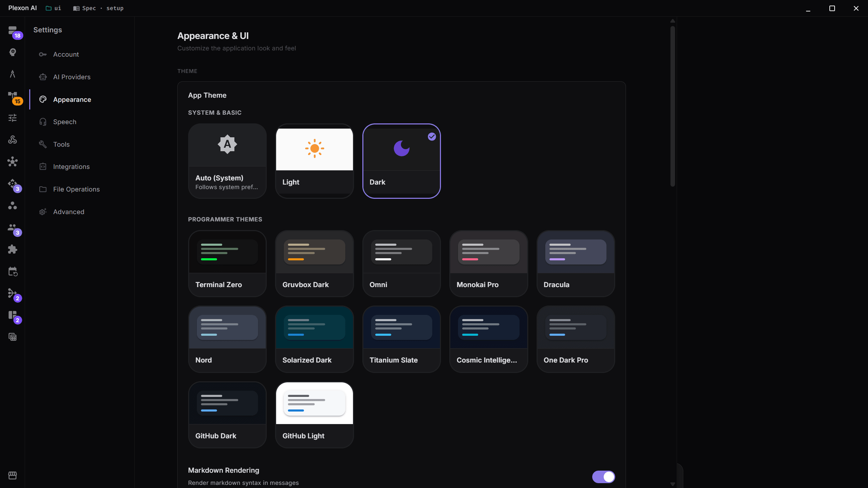Switch to the Nord theme
This screenshot has height=488, width=868.
click(x=227, y=339)
